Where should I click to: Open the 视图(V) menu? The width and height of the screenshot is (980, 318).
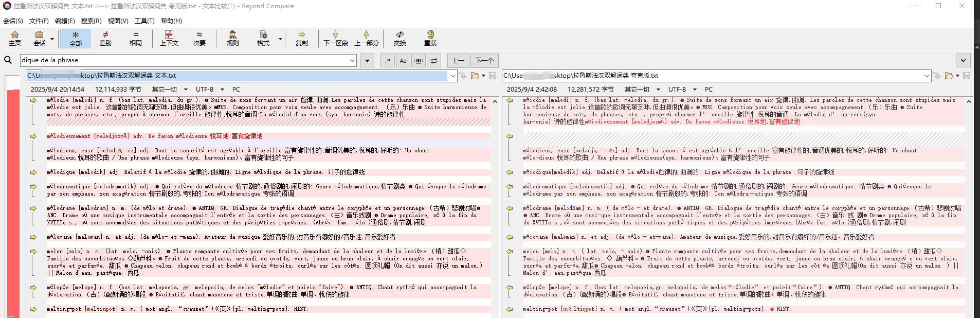pyautogui.click(x=118, y=21)
